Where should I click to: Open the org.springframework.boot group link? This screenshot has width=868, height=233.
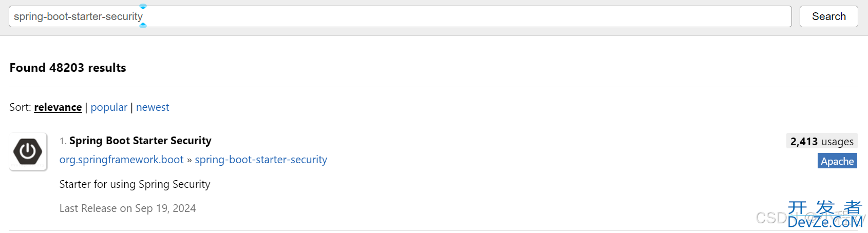[x=121, y=160]
